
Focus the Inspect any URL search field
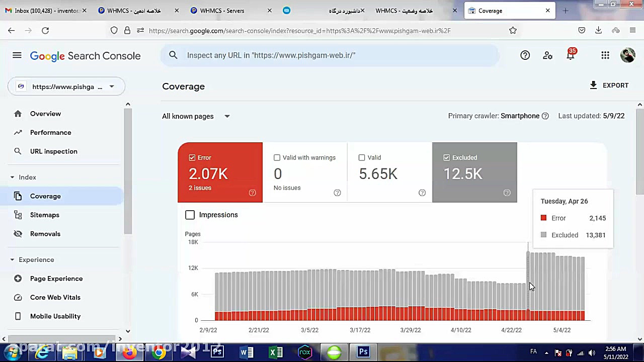click(330, 55)
